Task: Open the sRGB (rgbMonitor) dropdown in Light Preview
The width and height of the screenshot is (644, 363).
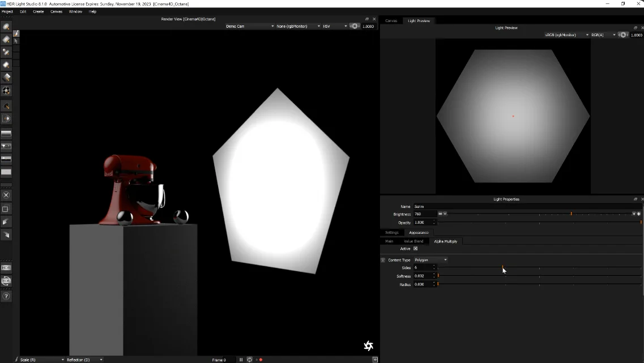Action: 566,35
